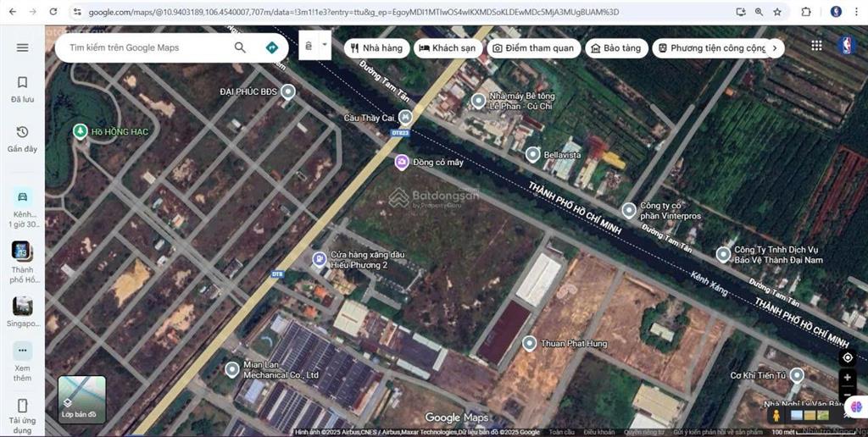Open the browser extensions puzzle icon

pyautogui.click(x=806, y=12)
